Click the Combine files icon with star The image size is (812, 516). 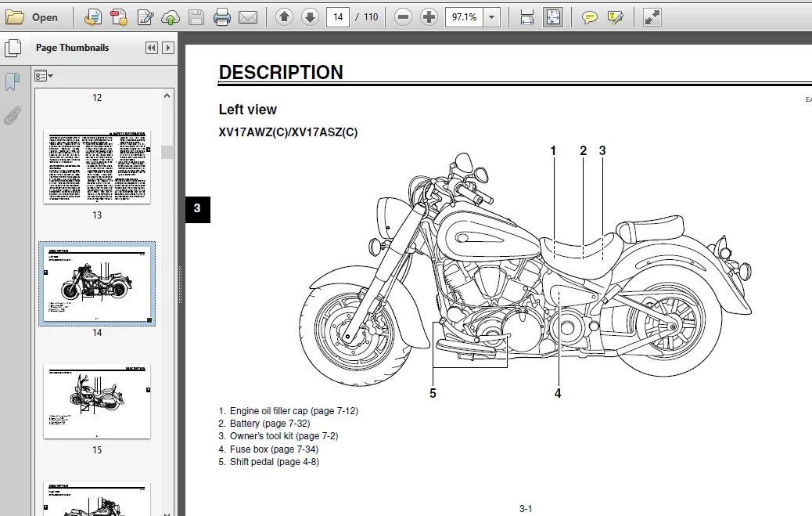tap(119, 17)
